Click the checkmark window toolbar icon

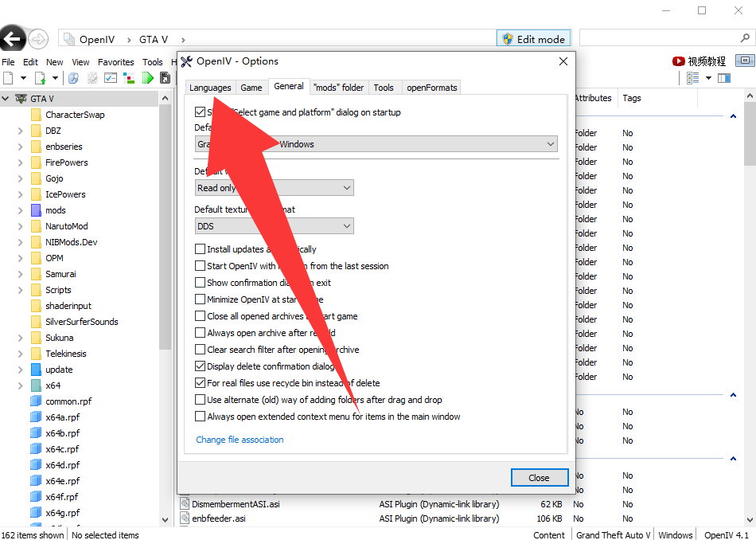click(111, 78)
